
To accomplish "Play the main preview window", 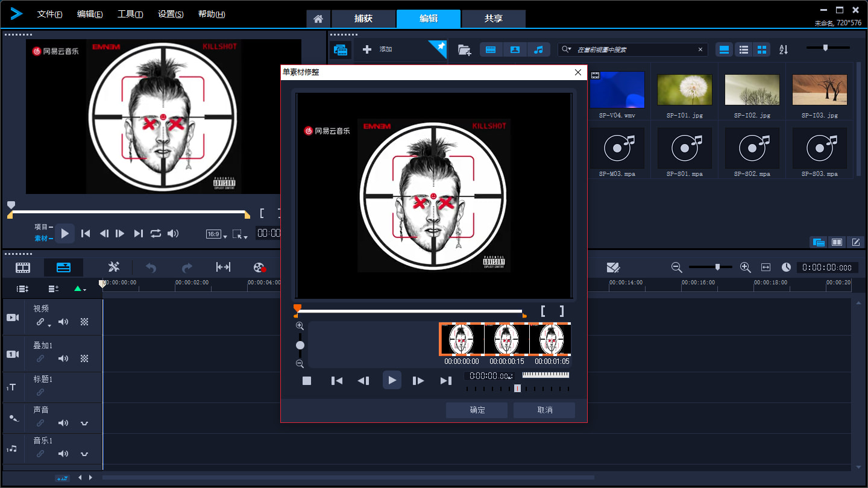I will pos(64,233).
